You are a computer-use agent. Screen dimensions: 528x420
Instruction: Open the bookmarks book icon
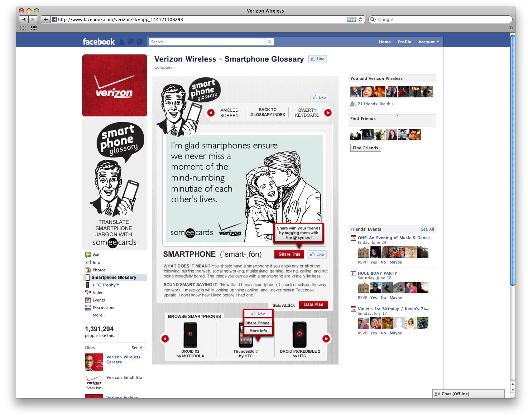point(23,28)
